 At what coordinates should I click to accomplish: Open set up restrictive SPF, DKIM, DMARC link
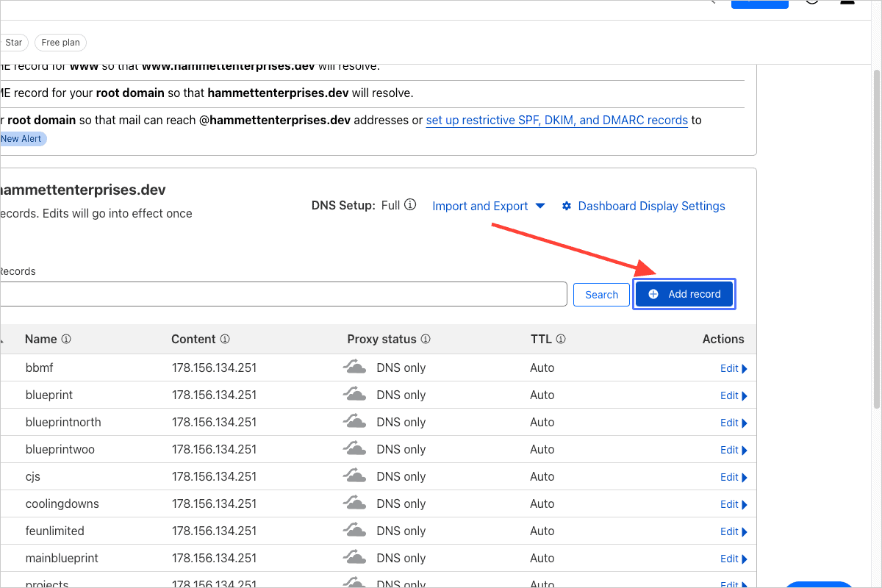[x=556, y=120]
